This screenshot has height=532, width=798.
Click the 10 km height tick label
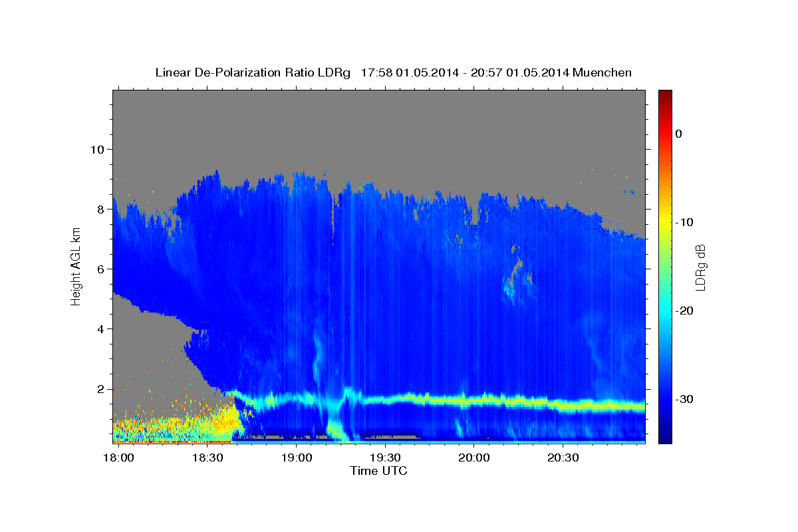96,149
